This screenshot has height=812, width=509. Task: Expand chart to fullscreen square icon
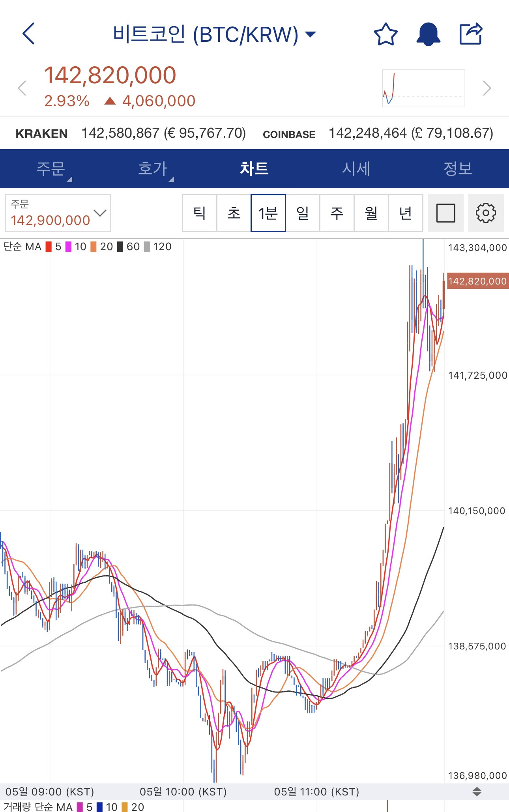pos(446,213)
